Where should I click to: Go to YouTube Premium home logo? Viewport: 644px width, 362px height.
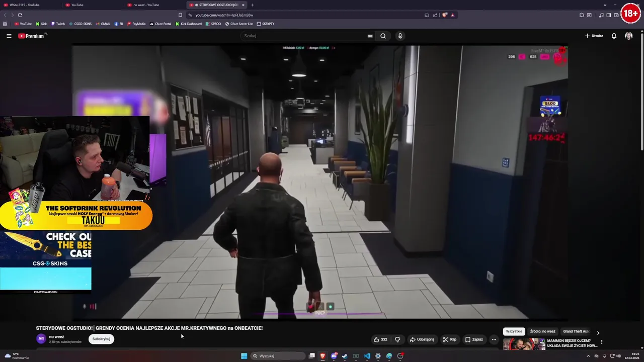pyautogui.click(x=31, y=36)
